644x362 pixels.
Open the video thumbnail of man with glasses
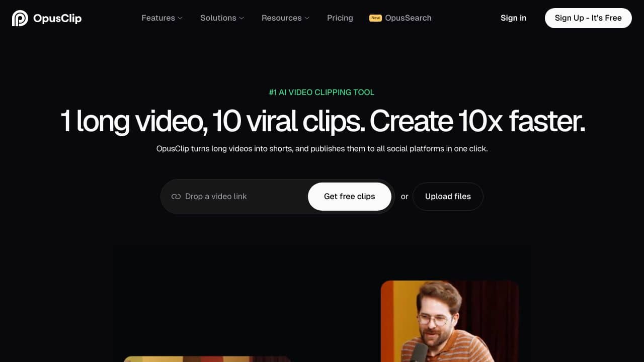[x=450, y=321]
